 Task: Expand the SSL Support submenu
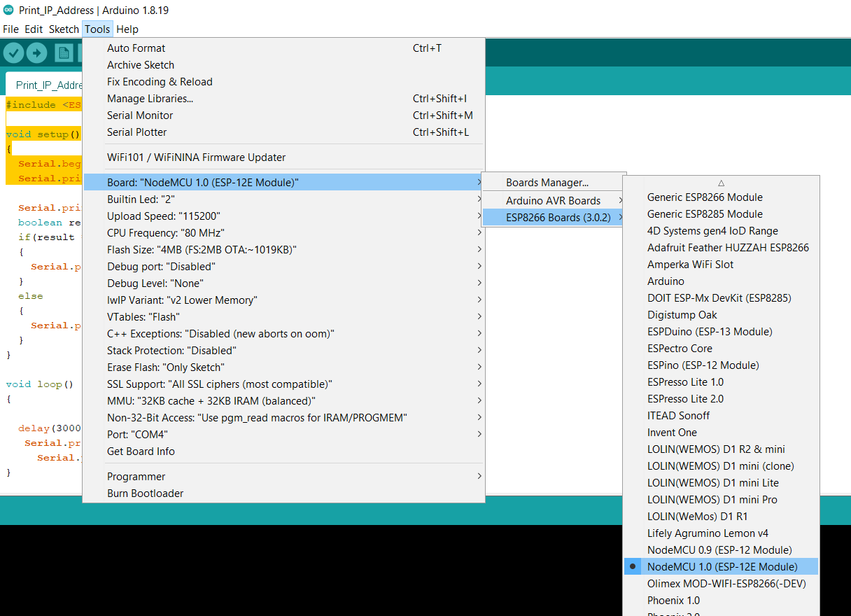point(283,384)
